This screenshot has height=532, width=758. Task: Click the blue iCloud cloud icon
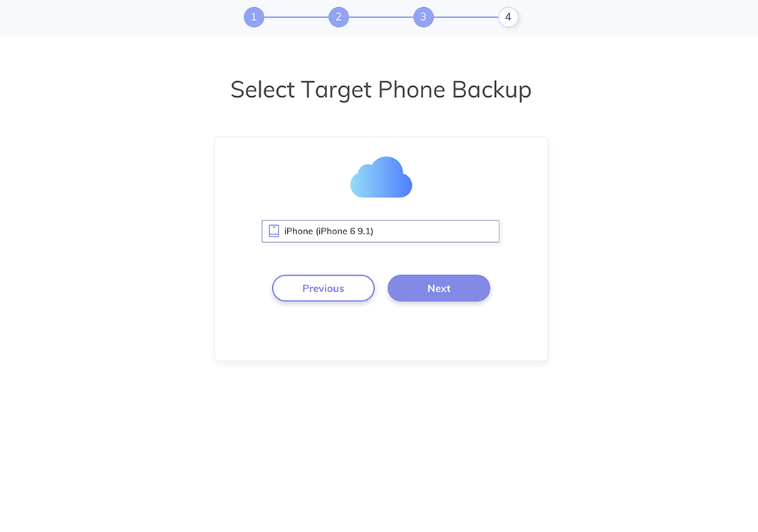pyautogui.click(x=381, y=177)
